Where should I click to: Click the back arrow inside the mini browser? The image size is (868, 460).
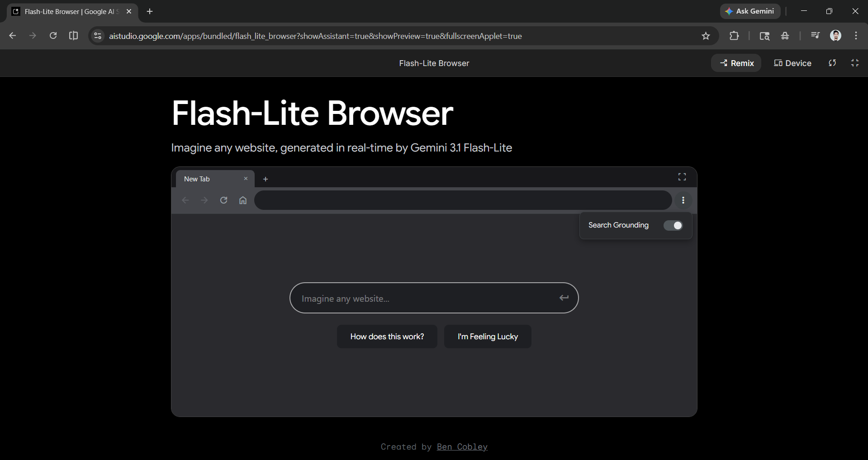tap(185, 200)
